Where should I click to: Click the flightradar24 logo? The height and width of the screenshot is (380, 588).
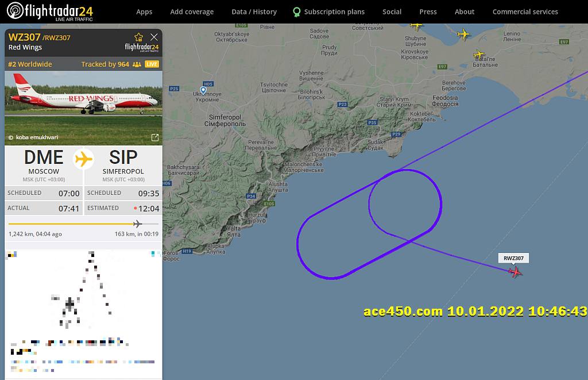(50, 11)
